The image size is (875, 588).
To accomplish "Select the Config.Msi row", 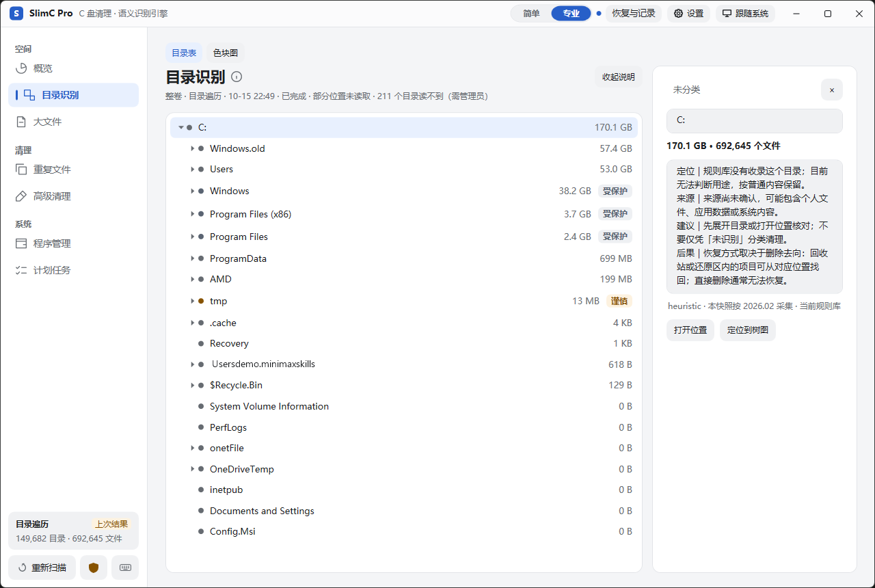I will [404, 531].
